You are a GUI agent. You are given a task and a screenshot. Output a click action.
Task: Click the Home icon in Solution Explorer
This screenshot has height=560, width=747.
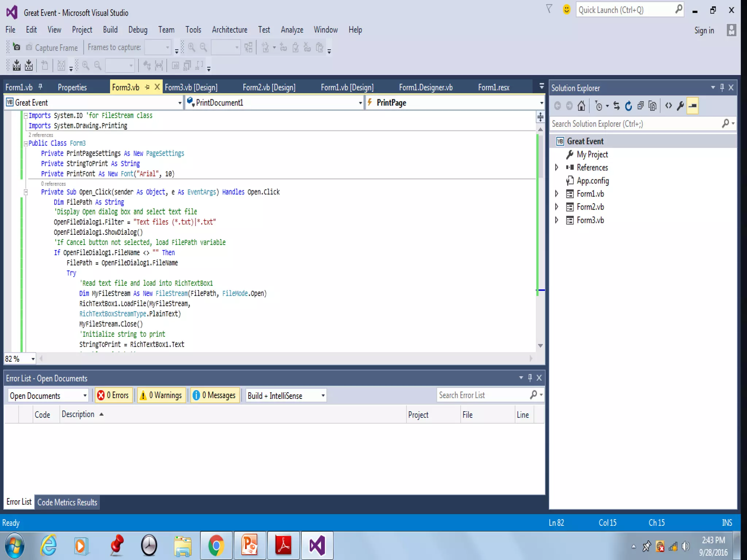click(x=581, y=106)
